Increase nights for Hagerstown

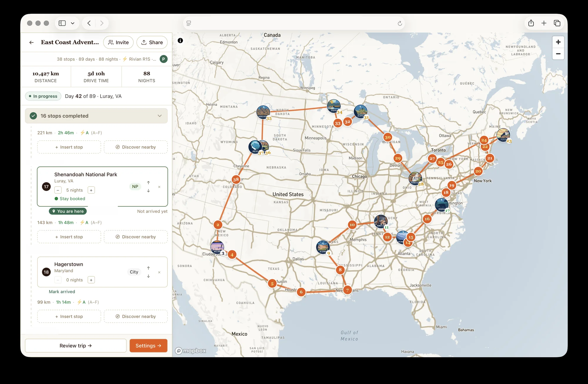click(x=91, y=280)
